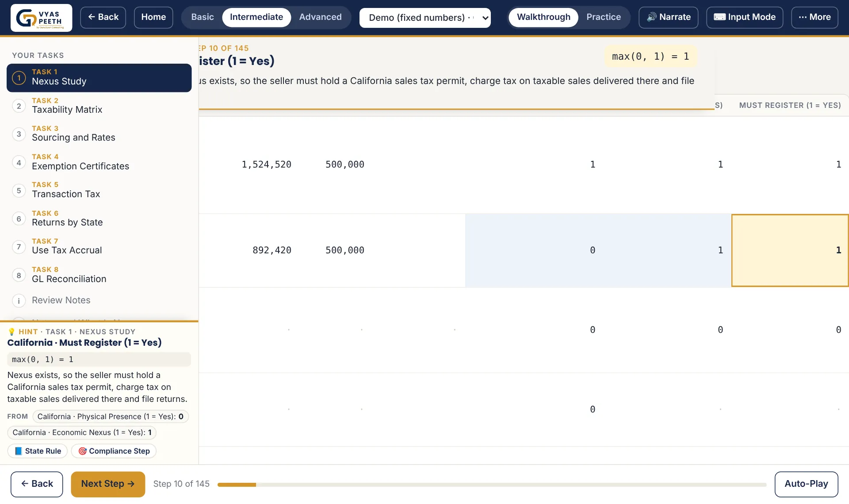Click the Review Notes info icon
849x504 pixels.
point(19,301)
